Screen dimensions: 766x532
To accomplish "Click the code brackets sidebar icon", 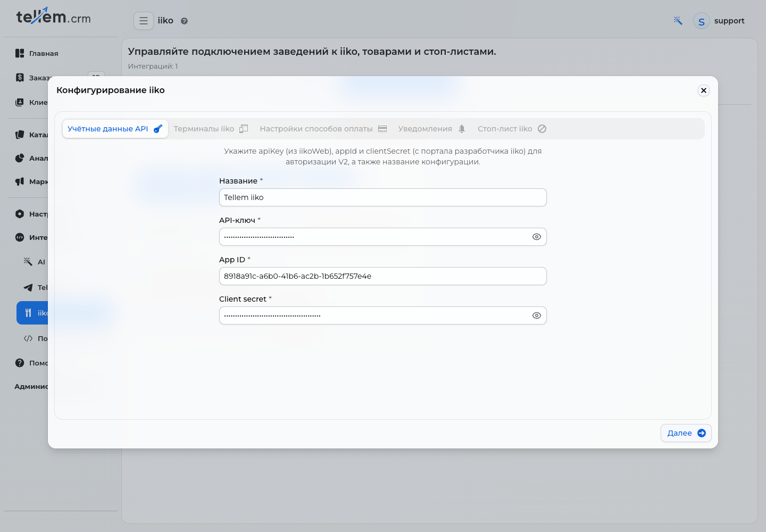I will 28,338.
